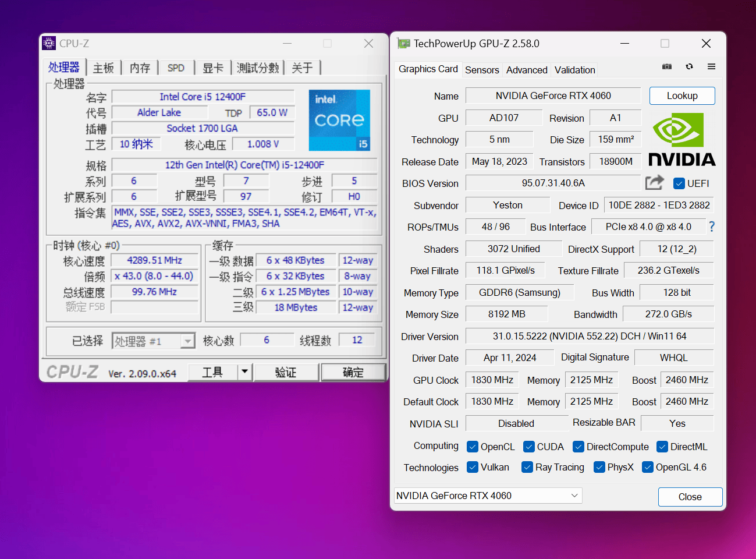Screen dimensions: 756x559
Task: Click the 线程数 value 12
Action: [357, 339]
